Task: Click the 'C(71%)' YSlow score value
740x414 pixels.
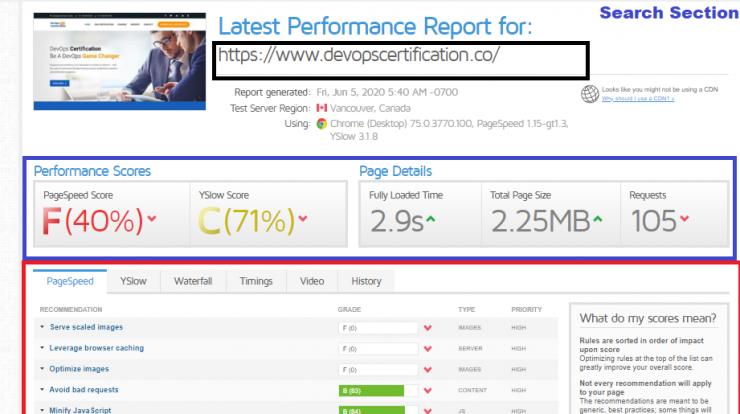Action: click(x=246, y=221)
